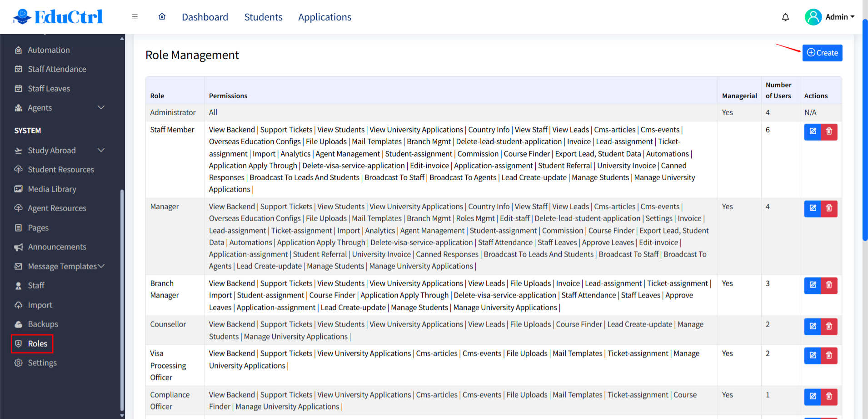Edit the Branch Manager role

[x=813, y=285]
